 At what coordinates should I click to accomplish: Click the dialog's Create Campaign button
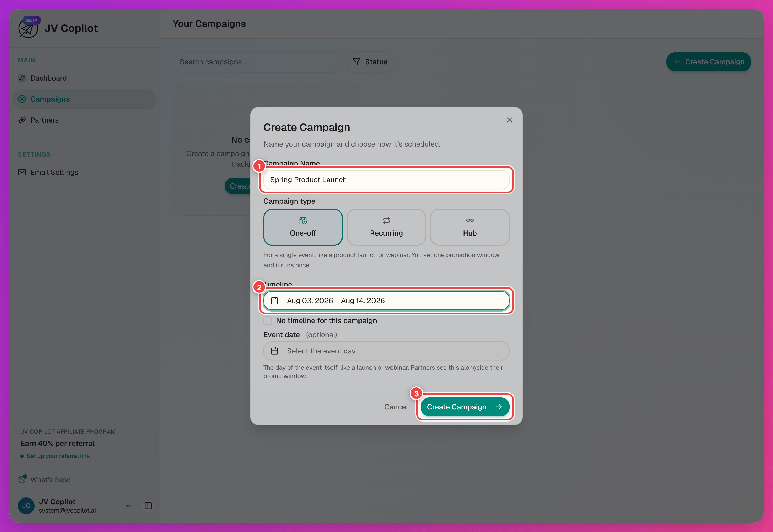click(x=465, y=407)
